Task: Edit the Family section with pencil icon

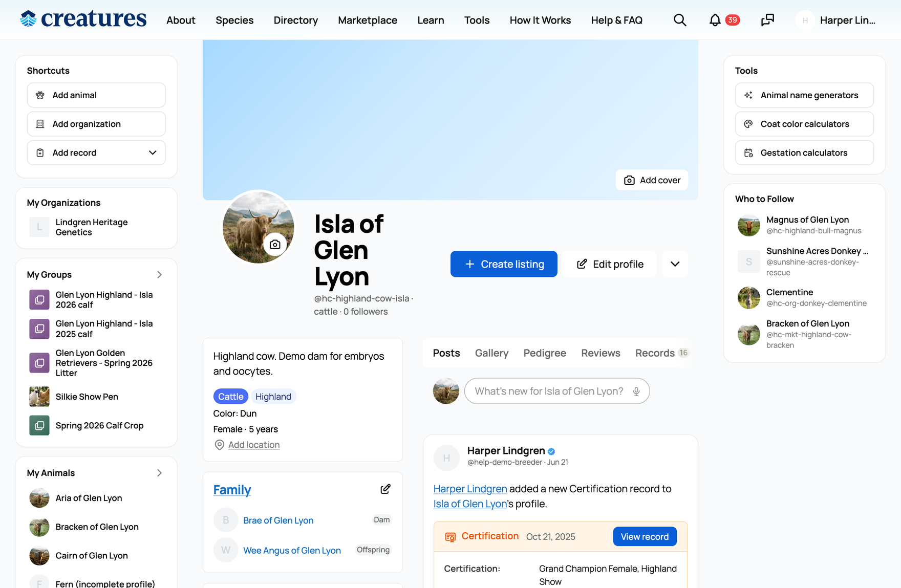Action: pyautogui.click(x=385, y=489)
